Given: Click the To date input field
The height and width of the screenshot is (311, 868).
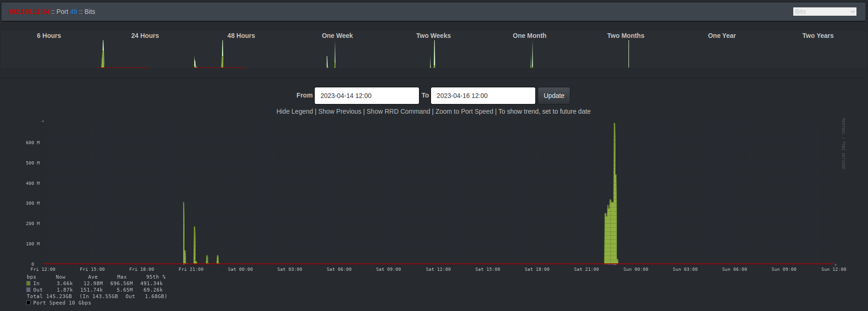Looking at the screenshot, I should coord(483,96).
